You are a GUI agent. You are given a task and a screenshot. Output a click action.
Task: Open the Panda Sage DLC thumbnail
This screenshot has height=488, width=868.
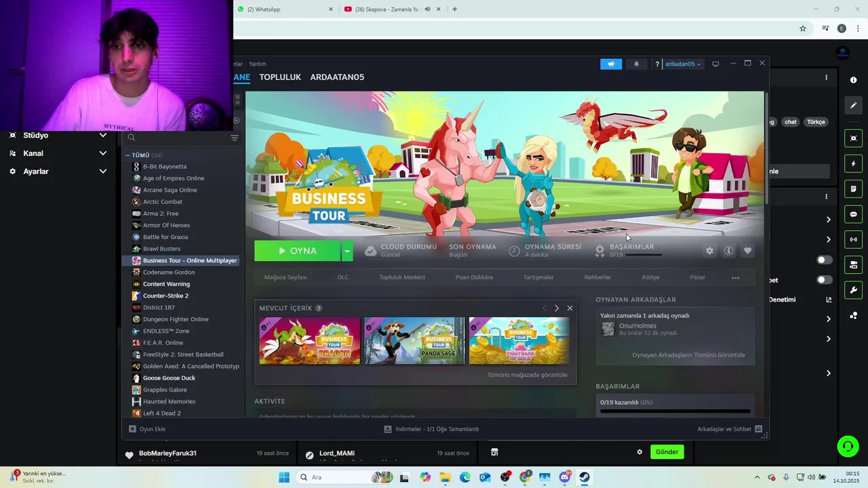click(x=414, y=341)
